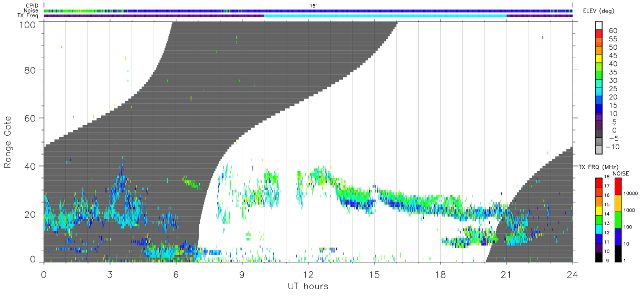Click the white top swatch of ELEV colorbar
This screenshot has width=644, height=297.
point(599,25)
